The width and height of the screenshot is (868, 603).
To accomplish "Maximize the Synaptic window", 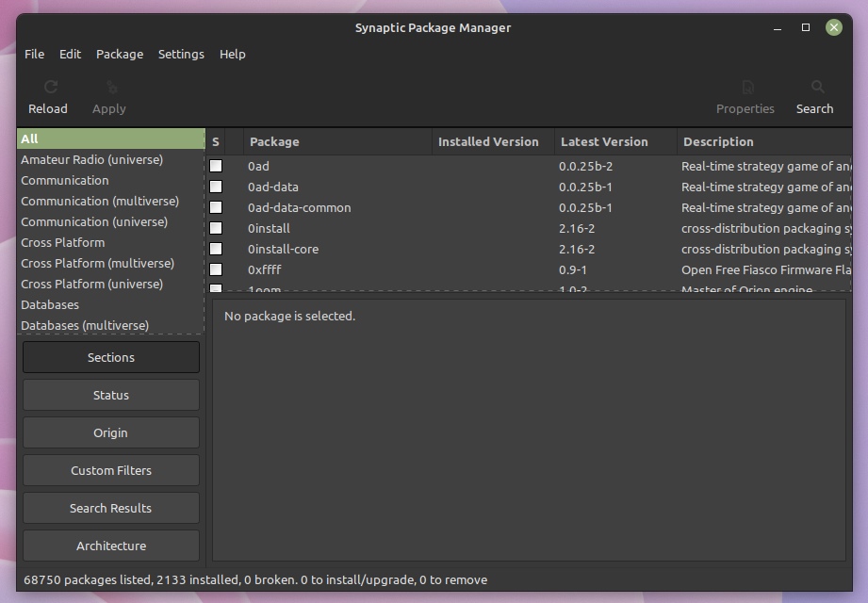I will pyautogui.click(x=806, y=27).
